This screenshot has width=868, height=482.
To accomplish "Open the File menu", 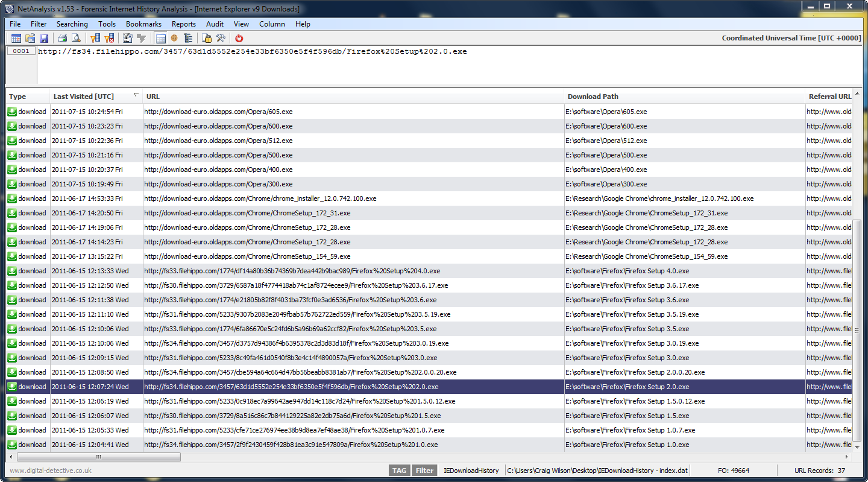I will [15, 24].
